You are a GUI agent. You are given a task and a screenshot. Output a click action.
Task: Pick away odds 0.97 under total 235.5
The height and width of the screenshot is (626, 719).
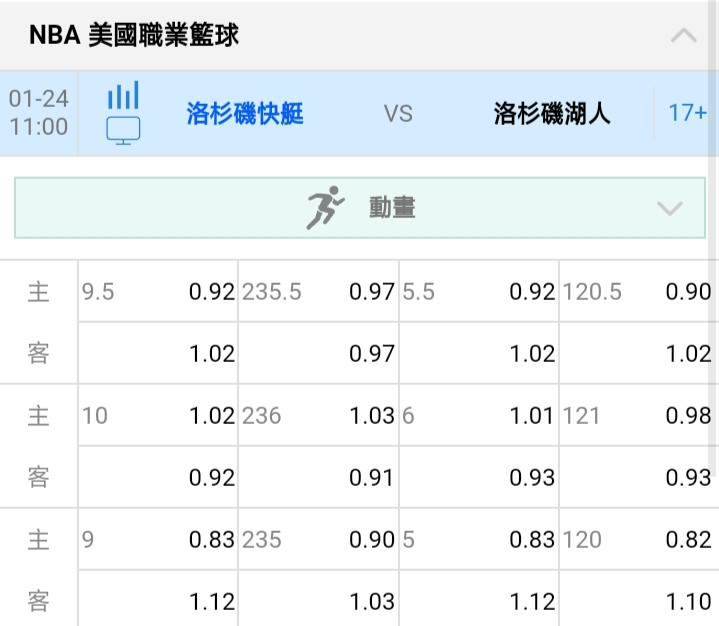click(371, 354)
